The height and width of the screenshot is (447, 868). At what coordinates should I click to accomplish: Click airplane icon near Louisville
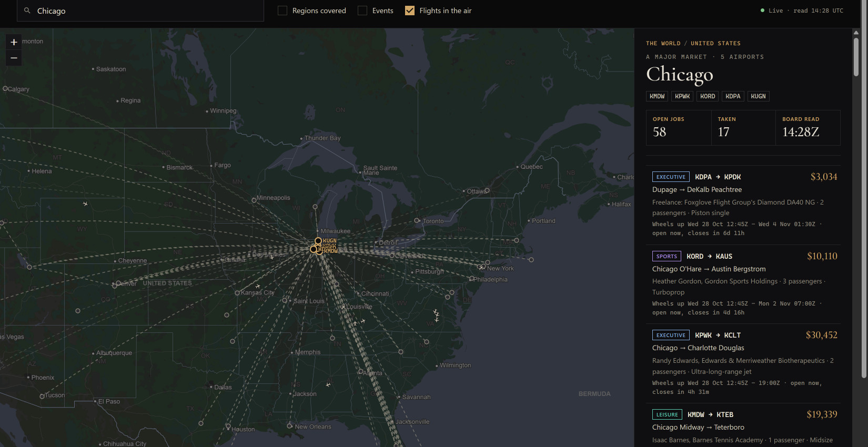(343, 307)
